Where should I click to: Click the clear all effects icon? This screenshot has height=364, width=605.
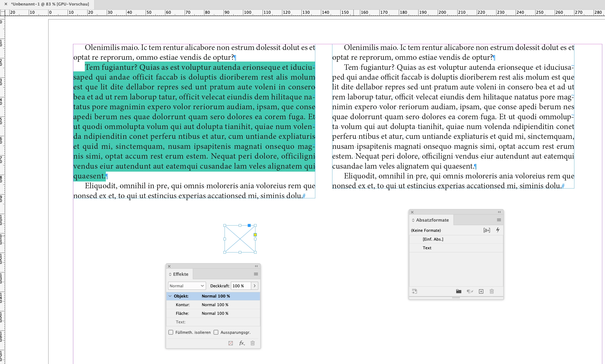coord(230,343)
